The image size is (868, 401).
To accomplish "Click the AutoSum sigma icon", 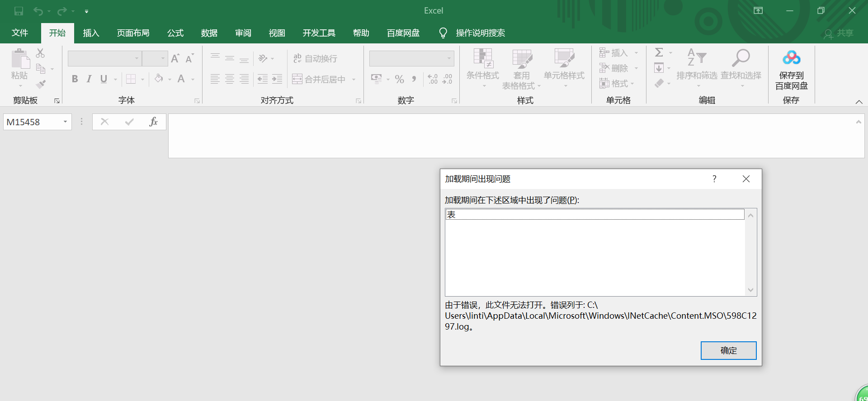I will pos(659,52).
